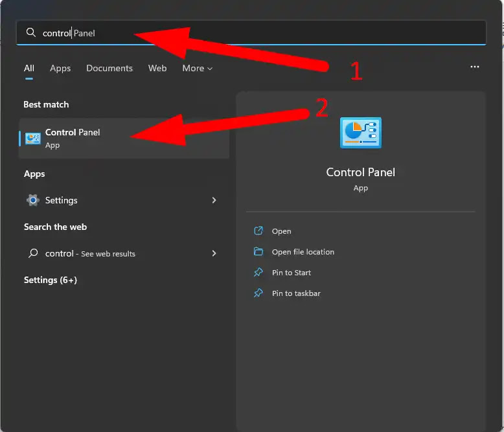Choose Open file location
The image size is (504, 432).
coord(303,252)
